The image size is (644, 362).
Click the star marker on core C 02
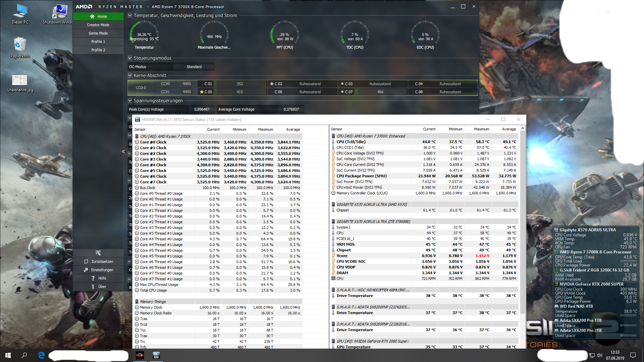[x=272, y=84]
